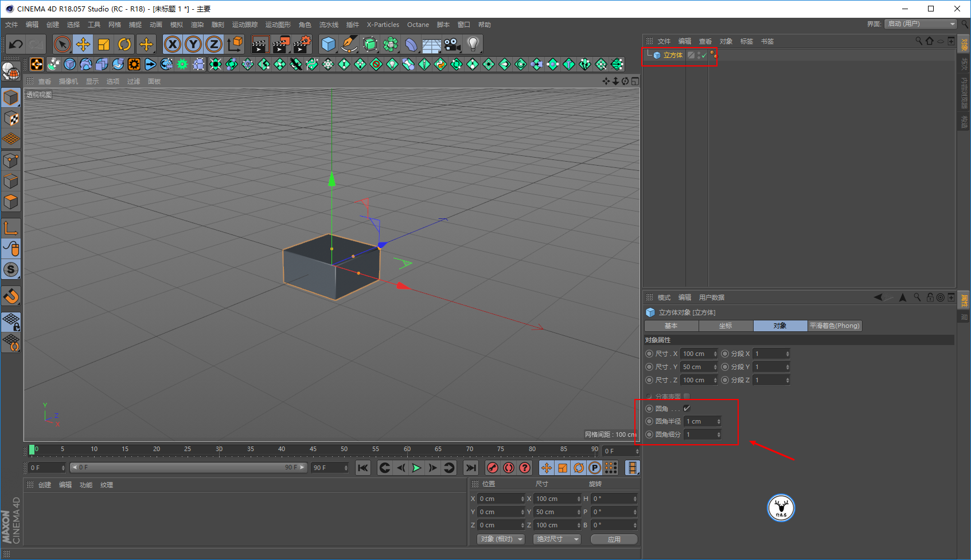Toggle the Z axis lock
The image size is (971, 560).
point(214,44)
